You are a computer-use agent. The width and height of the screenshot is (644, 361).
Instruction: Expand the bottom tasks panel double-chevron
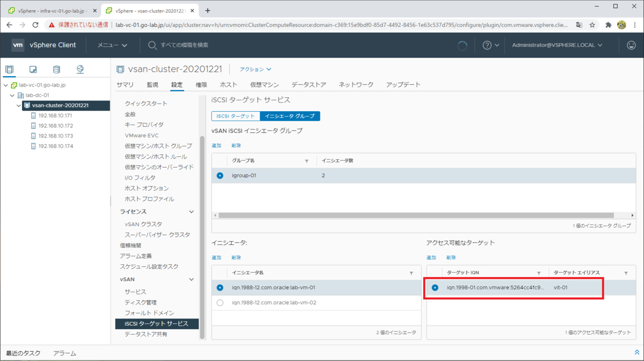pos(636,352)
